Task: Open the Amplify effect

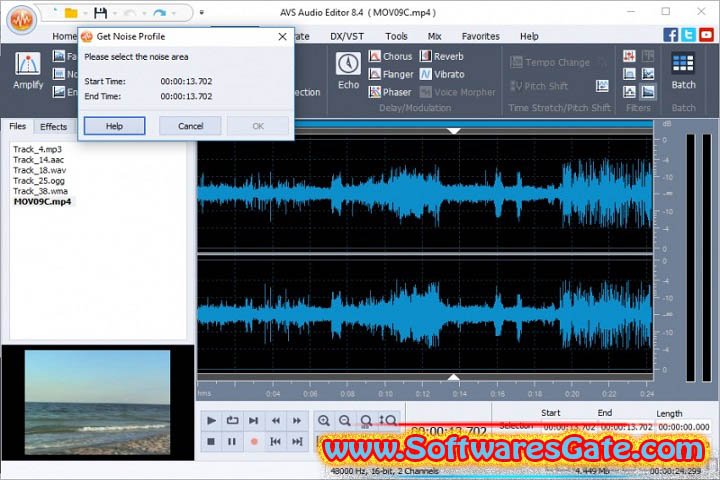Action: [x=28, y=70]
